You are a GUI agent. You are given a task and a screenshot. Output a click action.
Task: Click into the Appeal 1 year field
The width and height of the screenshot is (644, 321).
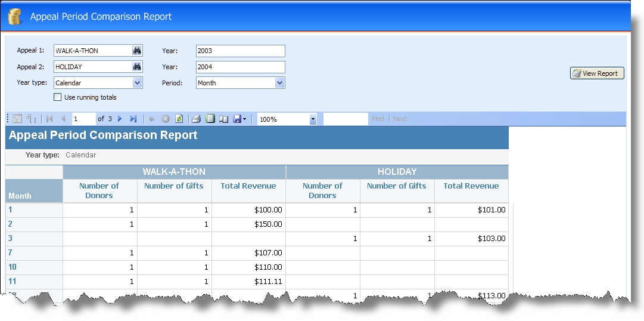coord(240,51)
